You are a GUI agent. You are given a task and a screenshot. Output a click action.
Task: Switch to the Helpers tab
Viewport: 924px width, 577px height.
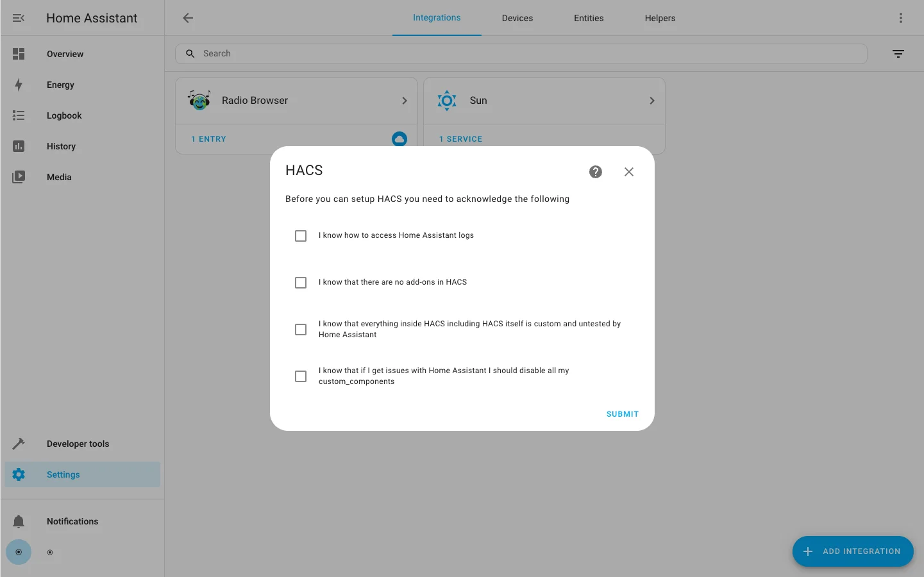[x=660, y=18]
